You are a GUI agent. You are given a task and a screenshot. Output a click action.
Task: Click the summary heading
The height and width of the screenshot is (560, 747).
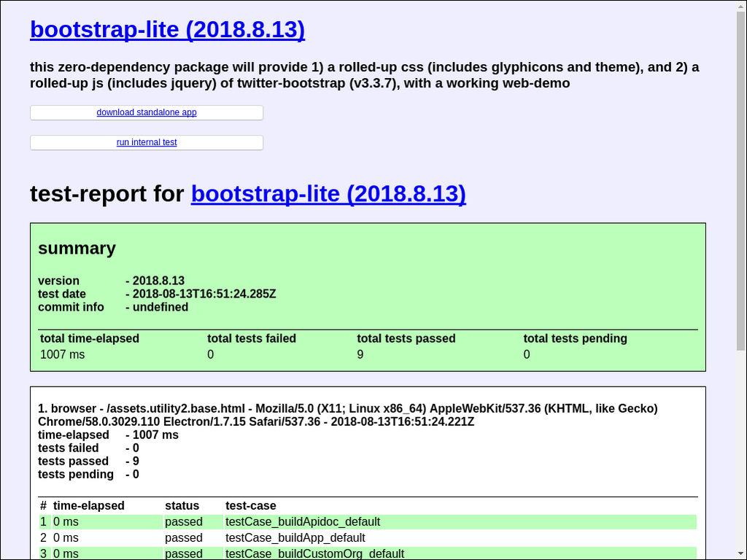click(77, 249)
